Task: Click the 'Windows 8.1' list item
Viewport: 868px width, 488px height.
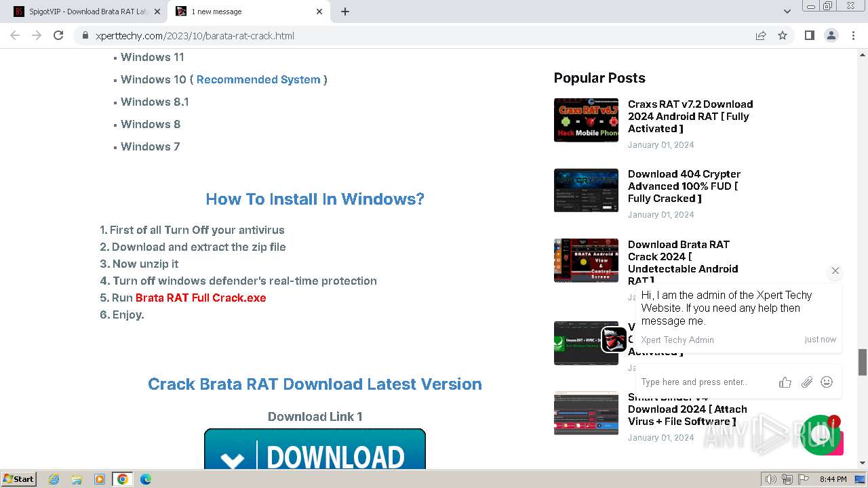Action: pyautogui.click(x=155, y=102)
